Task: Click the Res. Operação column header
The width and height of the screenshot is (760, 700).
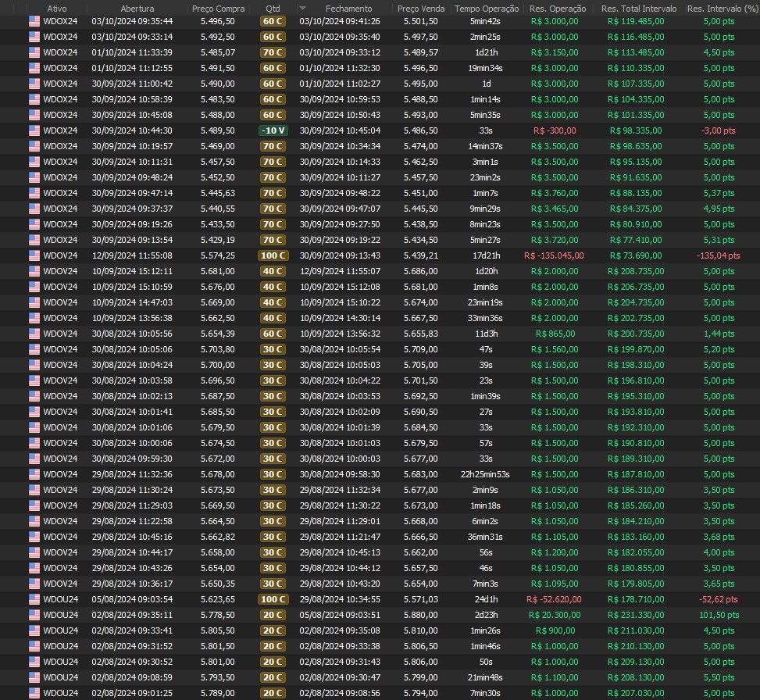Action: point(556,9)
